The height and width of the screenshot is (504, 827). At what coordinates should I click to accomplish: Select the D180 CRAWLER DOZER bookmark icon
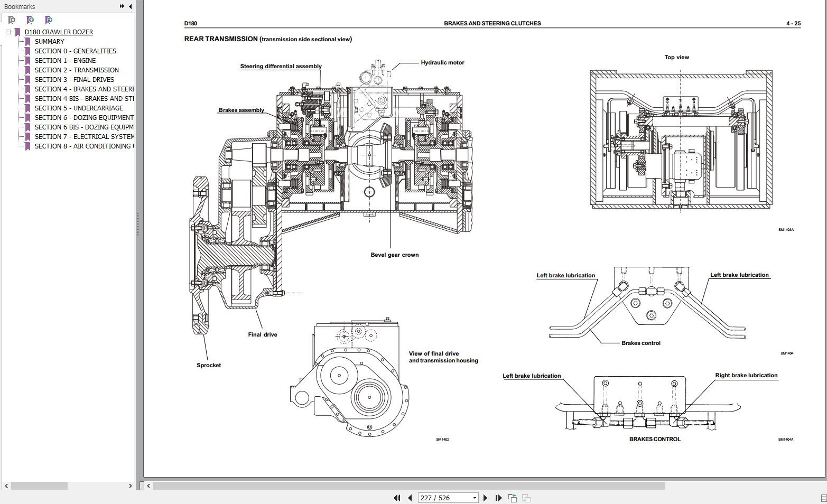17,32
